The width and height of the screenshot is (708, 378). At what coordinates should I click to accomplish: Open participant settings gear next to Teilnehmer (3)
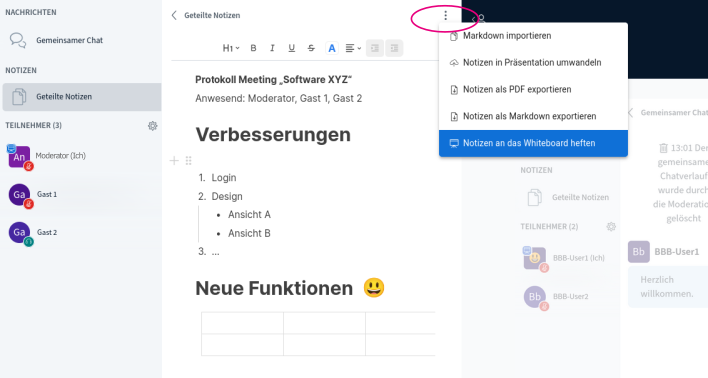click(153, 126)
